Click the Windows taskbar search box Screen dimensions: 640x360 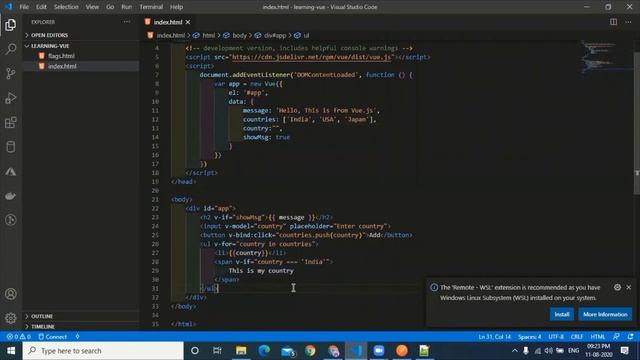[x=103, y=351]
